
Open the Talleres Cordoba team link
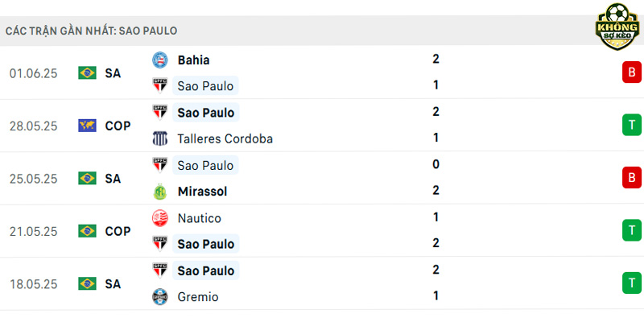[x=225, y=138]
